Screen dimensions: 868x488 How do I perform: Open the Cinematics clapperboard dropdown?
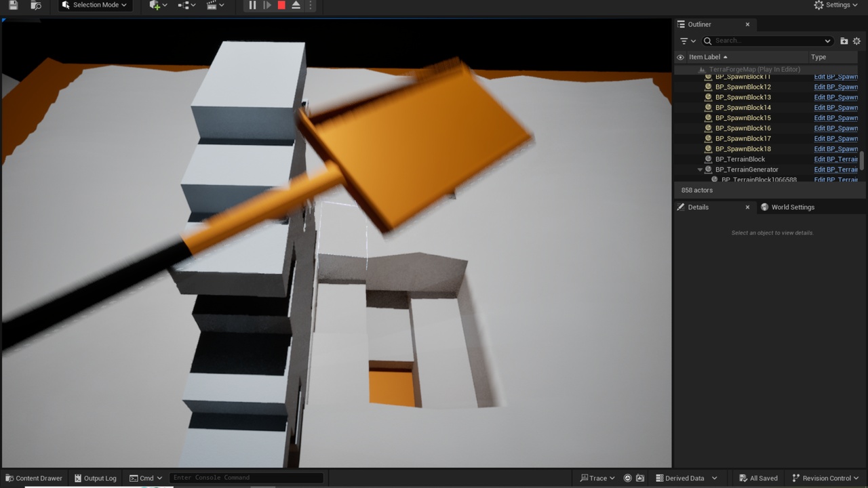tap(216, 5)
